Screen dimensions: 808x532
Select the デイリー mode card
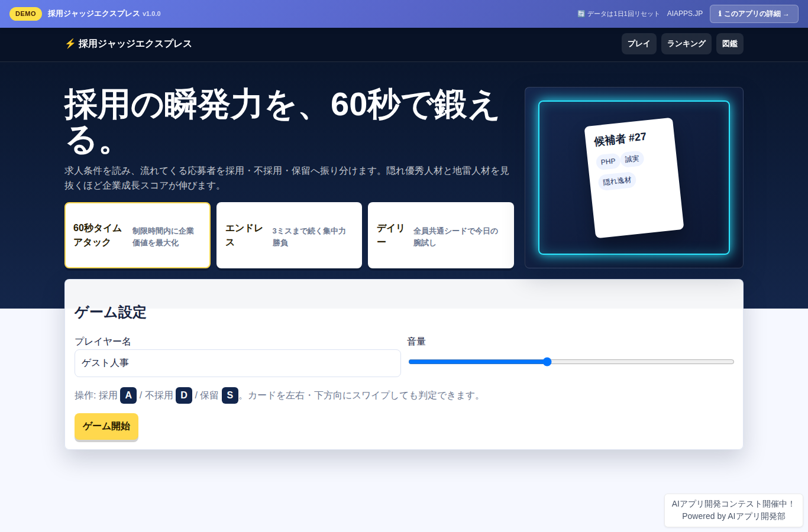click(441, 235)
